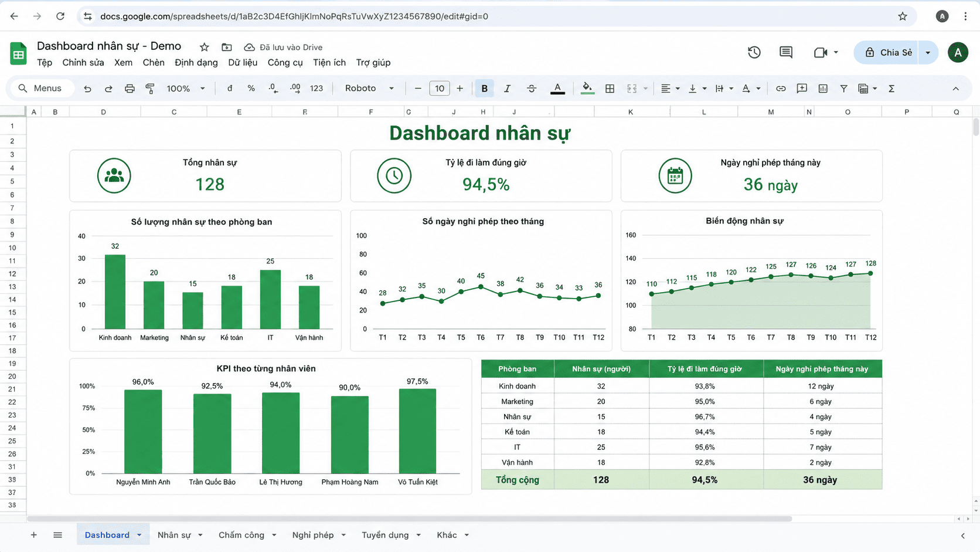Decrease font size with minus button
The width and height of the screenshot is (980, 552).
tap(418, 89)
